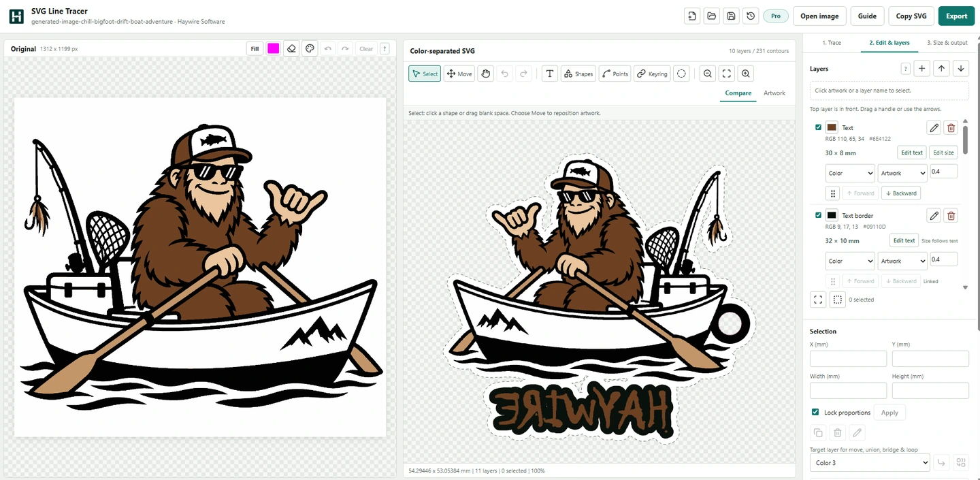Image resolution: width=980 pixels, height=480 pixels.
Task: Click the Fill button in Original panel
Action: click(255, 48)
